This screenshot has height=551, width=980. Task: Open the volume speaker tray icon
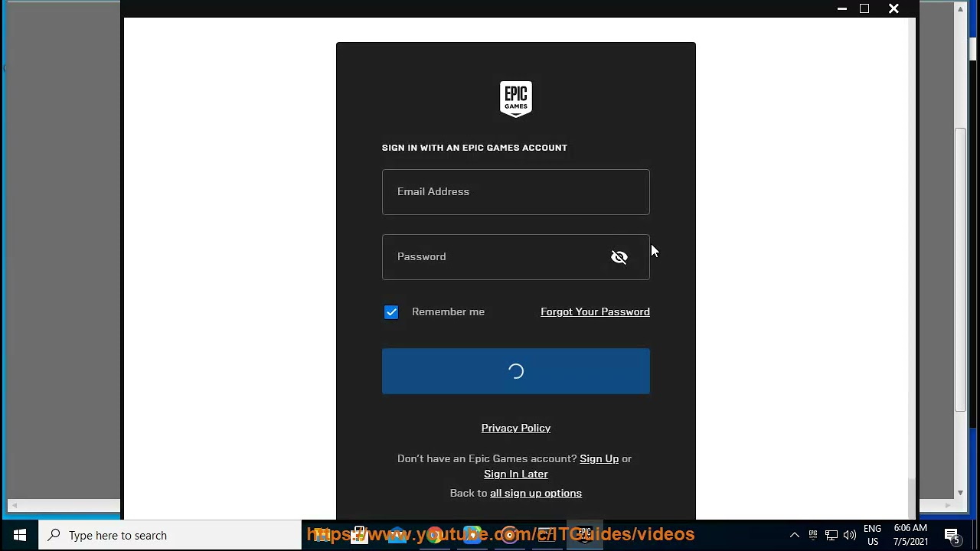click(849, 535)
